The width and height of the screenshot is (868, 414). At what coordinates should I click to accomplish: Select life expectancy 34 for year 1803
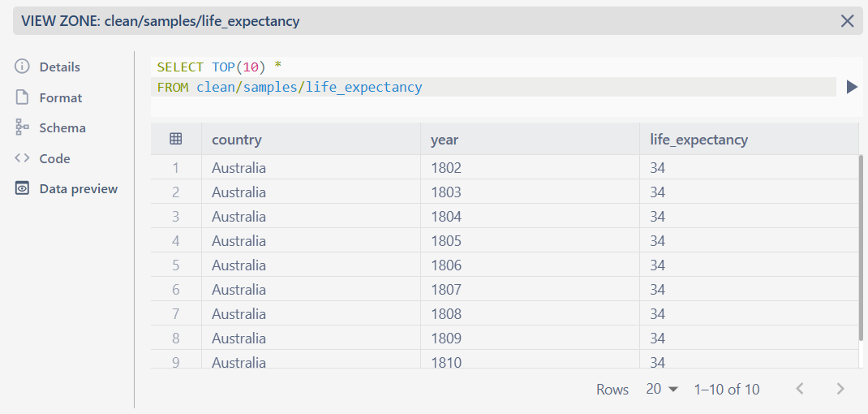[x=749, y=192]
